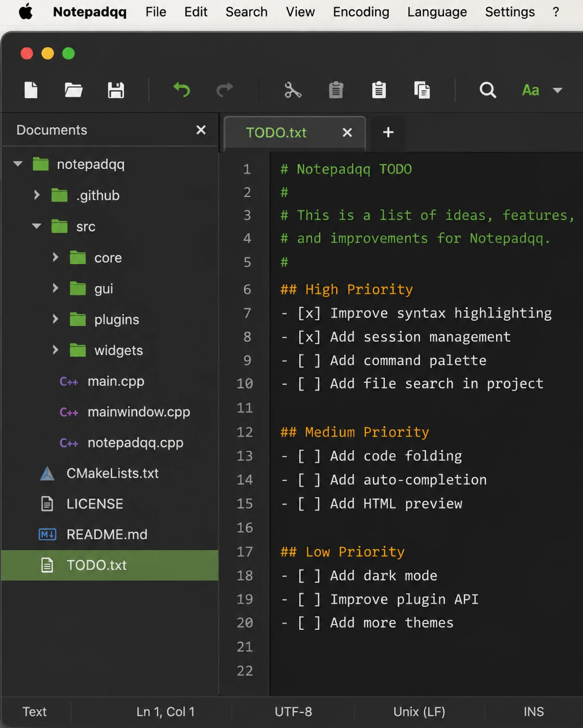Click C++ icon beside notepadqq.cpp
Image resolution: width=583 pixels, height=728 pixels.
tap(69, 443)
